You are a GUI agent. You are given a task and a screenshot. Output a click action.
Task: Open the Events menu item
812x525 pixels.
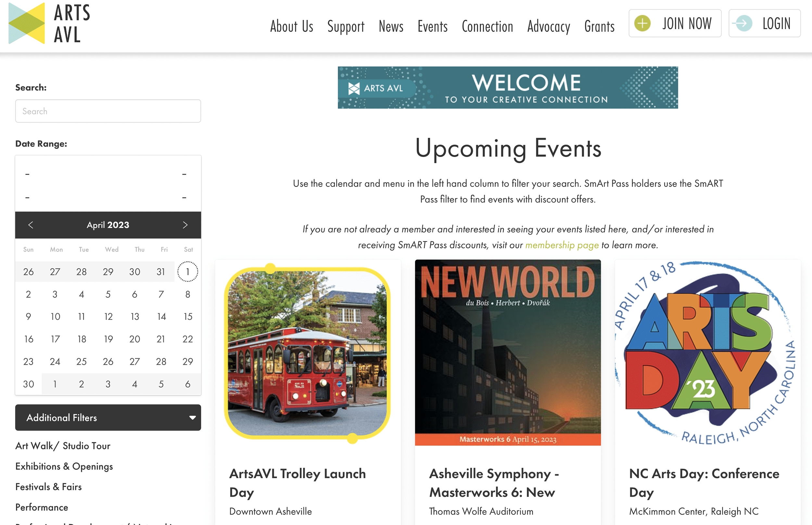tap(432, 27)
